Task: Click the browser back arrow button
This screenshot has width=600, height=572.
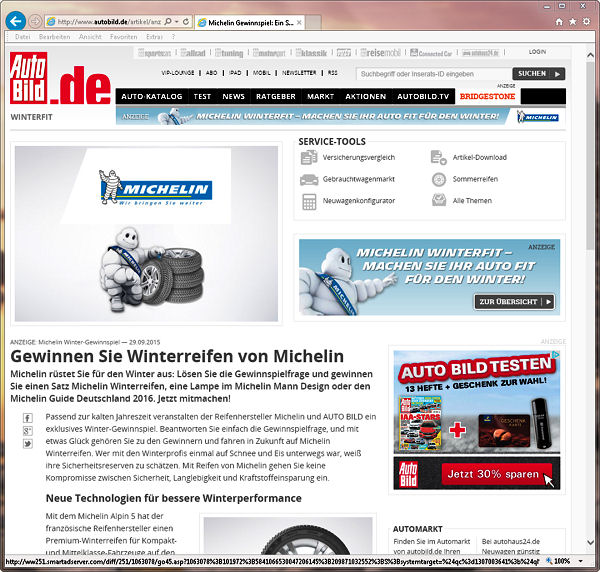Action: 16,21
